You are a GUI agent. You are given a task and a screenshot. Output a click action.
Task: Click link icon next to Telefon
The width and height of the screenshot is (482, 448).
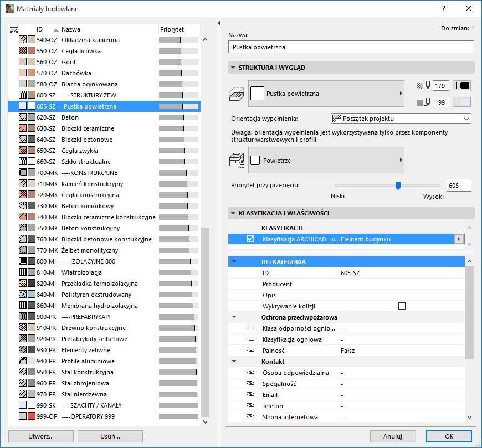[x=250, y=405]
